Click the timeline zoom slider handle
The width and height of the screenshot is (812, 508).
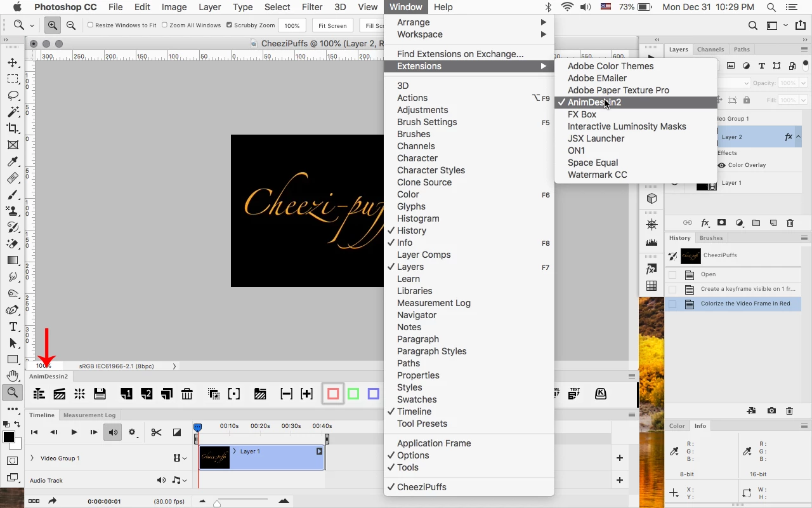pyautogui.click(x=217, y=503)
